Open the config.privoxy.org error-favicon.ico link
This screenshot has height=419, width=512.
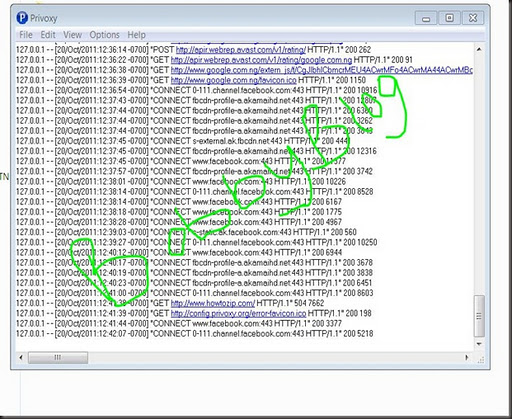click(x=238, y=314)
